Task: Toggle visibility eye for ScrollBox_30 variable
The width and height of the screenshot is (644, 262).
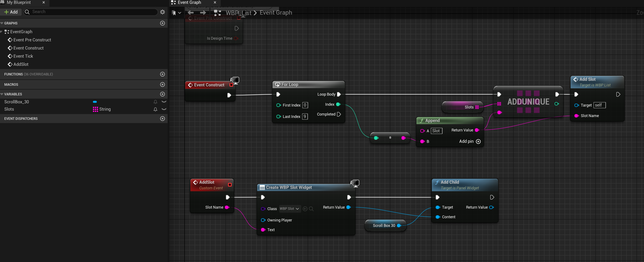Action: [164, 102]
